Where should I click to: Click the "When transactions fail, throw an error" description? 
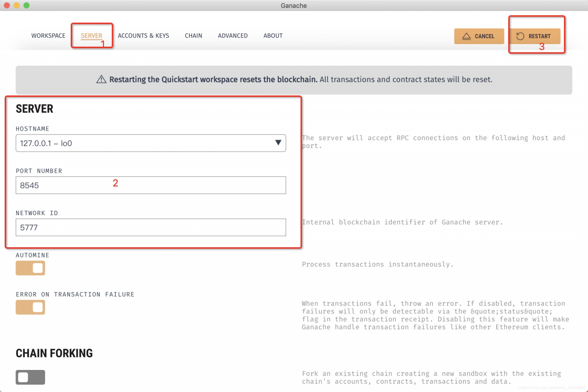click(x=435, y=315)
